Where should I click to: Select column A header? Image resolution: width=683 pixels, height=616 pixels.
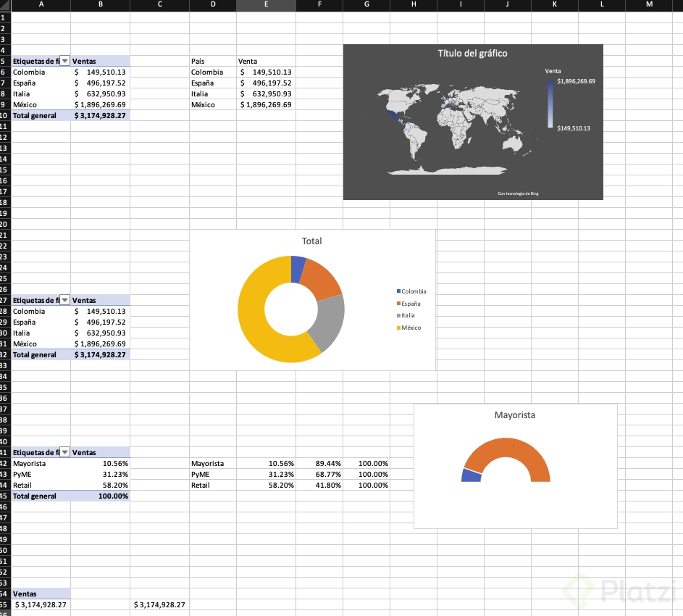[x=41, y=4]
